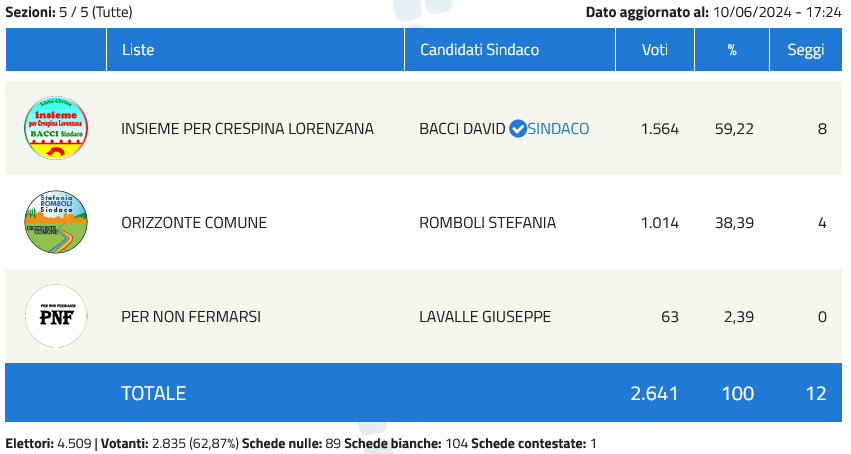Image resolution: width=851 pixels, height=454 pixels.
Task: Click the blue SINDACO label
Action: click(558, 129)
